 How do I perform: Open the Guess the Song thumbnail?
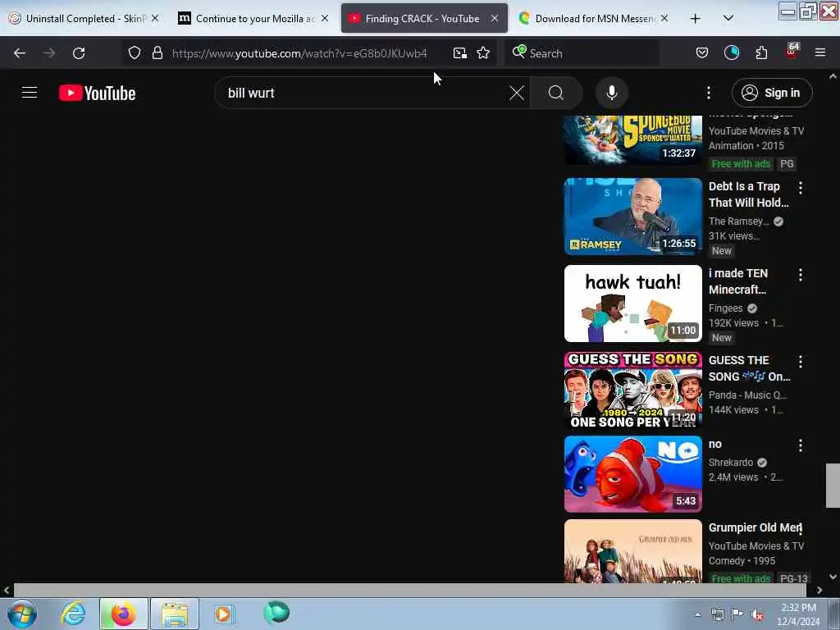pyautogui.click(x=632, y=390)
